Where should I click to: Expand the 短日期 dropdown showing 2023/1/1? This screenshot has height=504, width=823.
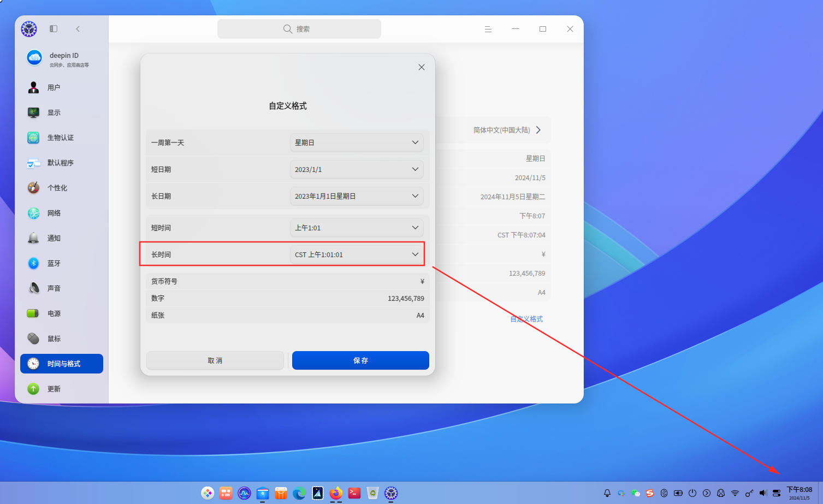(357, 169)
